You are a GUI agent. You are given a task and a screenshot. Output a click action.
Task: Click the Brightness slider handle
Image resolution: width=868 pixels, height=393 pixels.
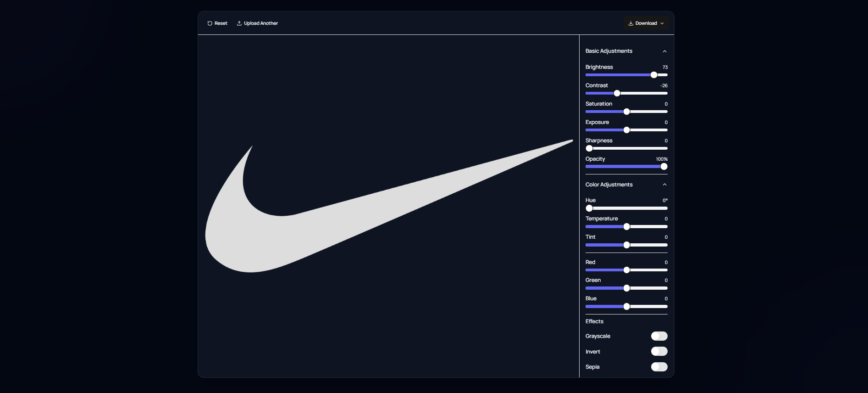[654, 75]
